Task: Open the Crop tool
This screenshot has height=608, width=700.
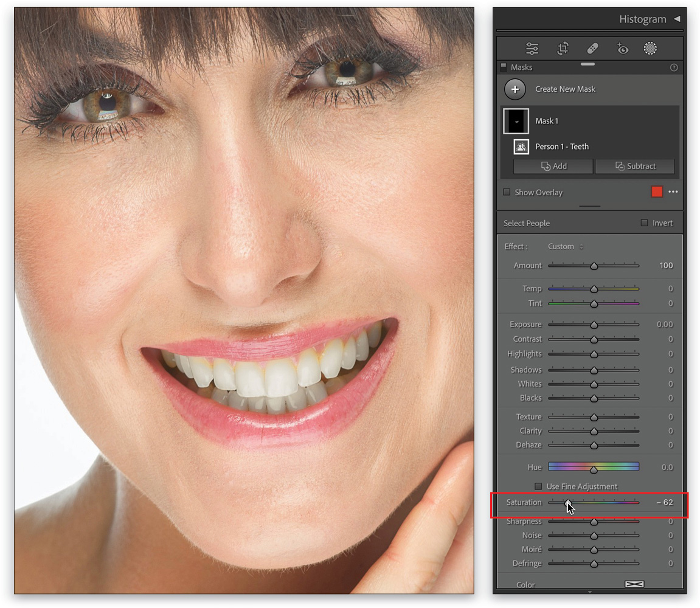Action: coord(563,49)
